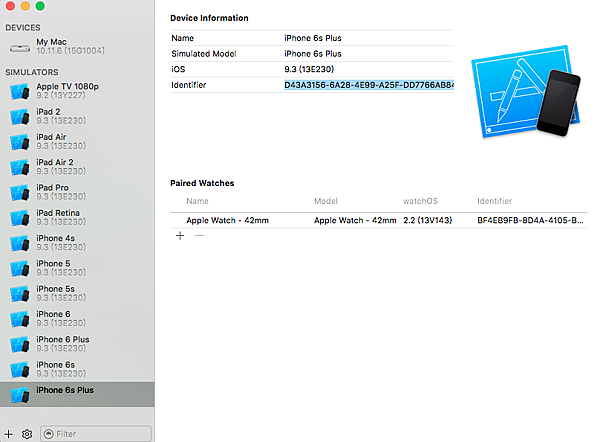Select iPhone 6s simulator name

pyautogui.click(x=55, y=364)
